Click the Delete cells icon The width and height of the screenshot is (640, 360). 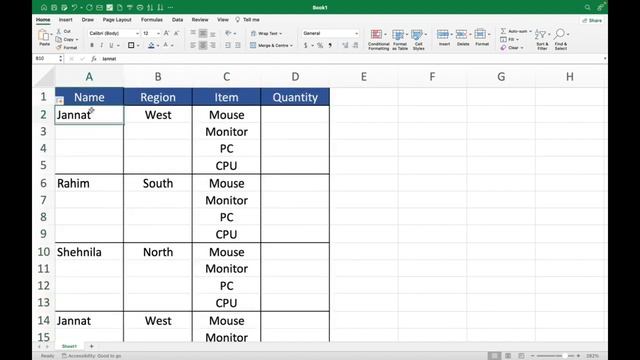(x=461, y=34)
